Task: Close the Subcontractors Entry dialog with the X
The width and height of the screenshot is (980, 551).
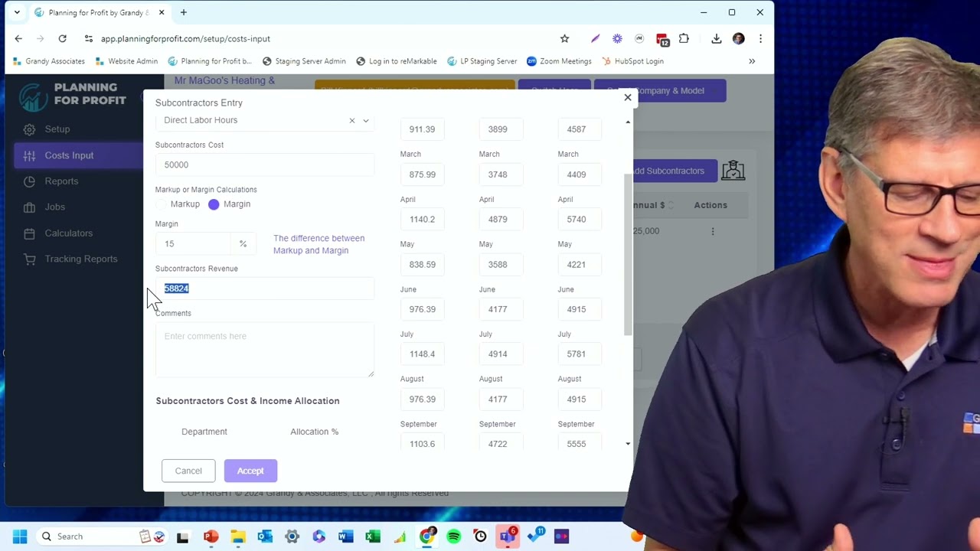Action: 628,97
